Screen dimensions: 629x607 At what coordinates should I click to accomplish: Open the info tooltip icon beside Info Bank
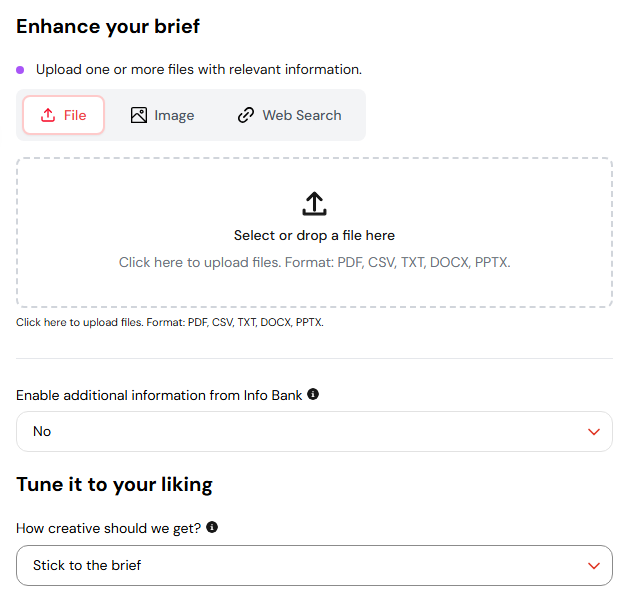[313, 394]
